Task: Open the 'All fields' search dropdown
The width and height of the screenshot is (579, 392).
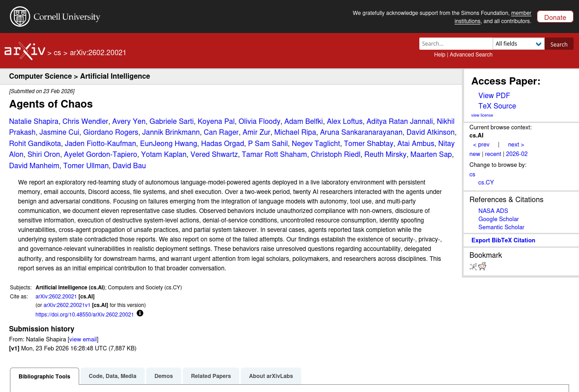Action: [518, 44]
